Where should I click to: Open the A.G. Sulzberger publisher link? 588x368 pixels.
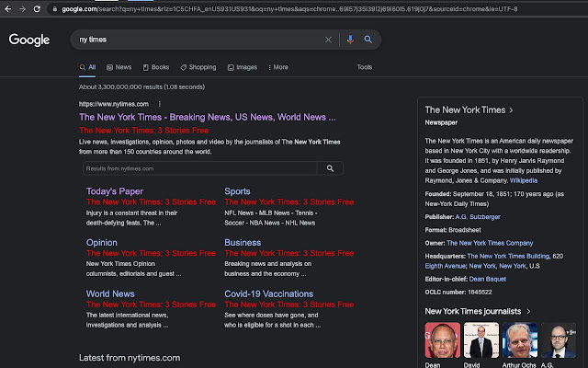click(478, 217)
